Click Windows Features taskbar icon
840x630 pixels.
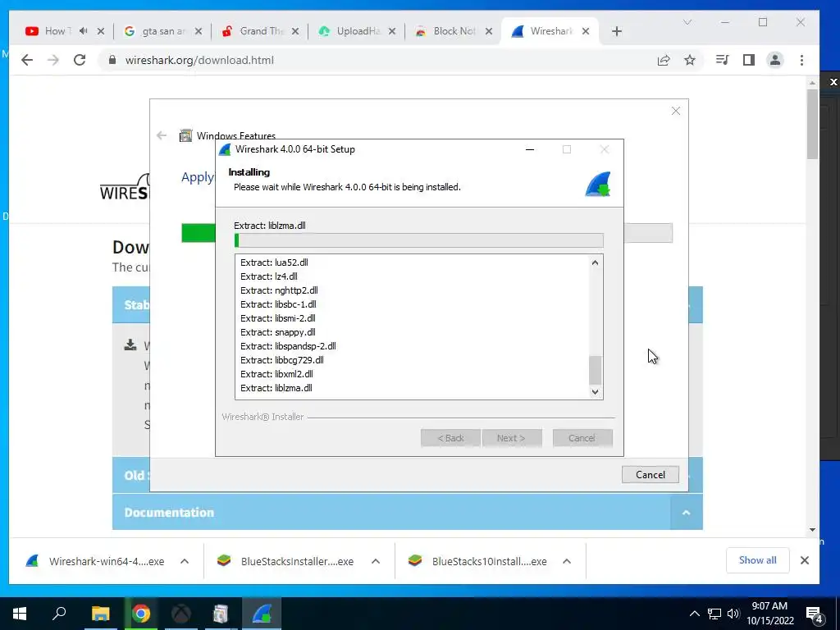coord(221,614)
